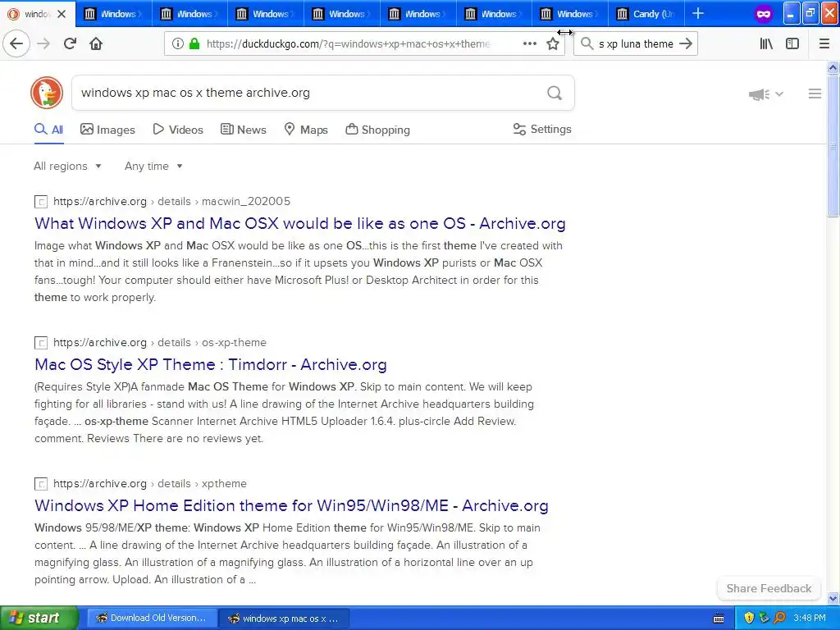Open the Windows Start menu
The width and height of the screenshot is (840, 630).
[x=39, y=619]
